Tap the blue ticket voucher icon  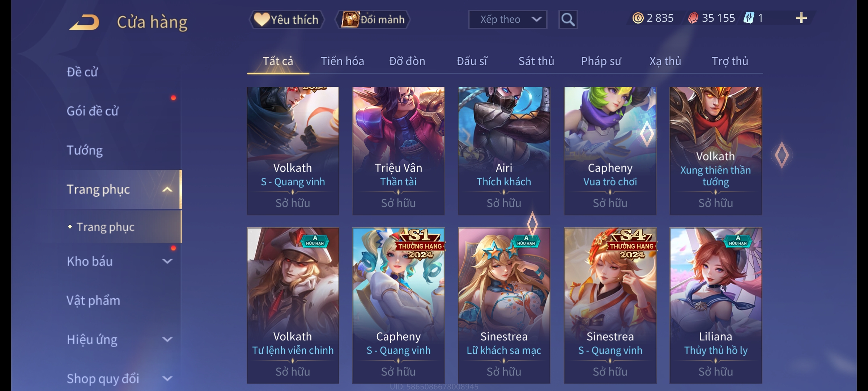click(x=749, y=18)
